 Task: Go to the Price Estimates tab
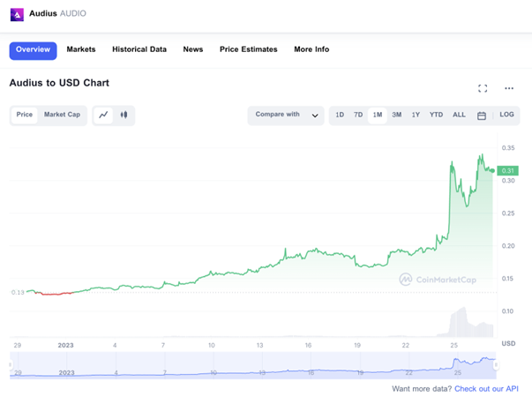[x=248, y=49]
